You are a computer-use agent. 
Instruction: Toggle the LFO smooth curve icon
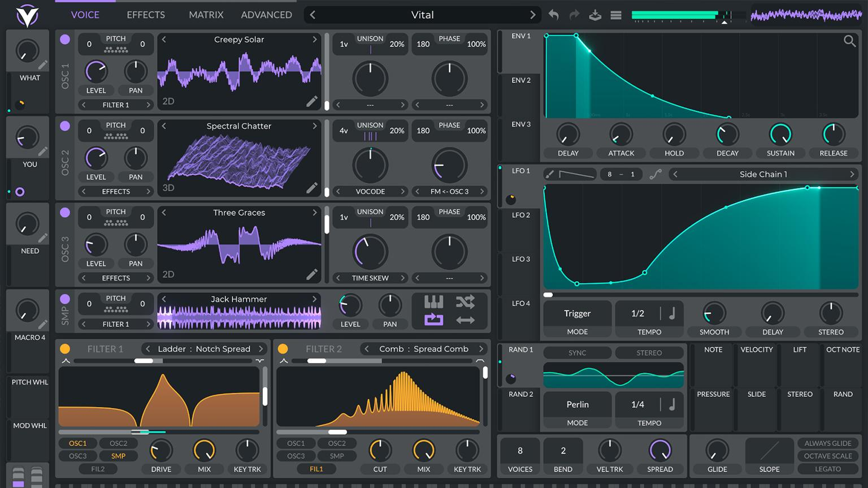(656, 174)
